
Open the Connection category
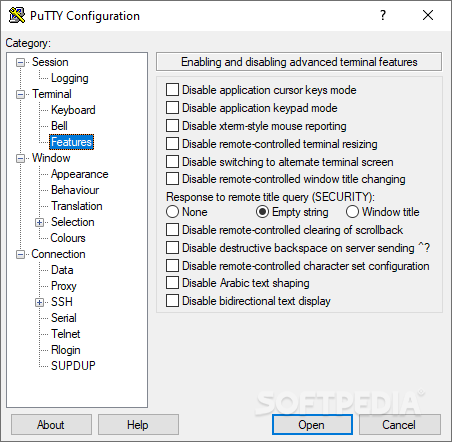point(58,254)
